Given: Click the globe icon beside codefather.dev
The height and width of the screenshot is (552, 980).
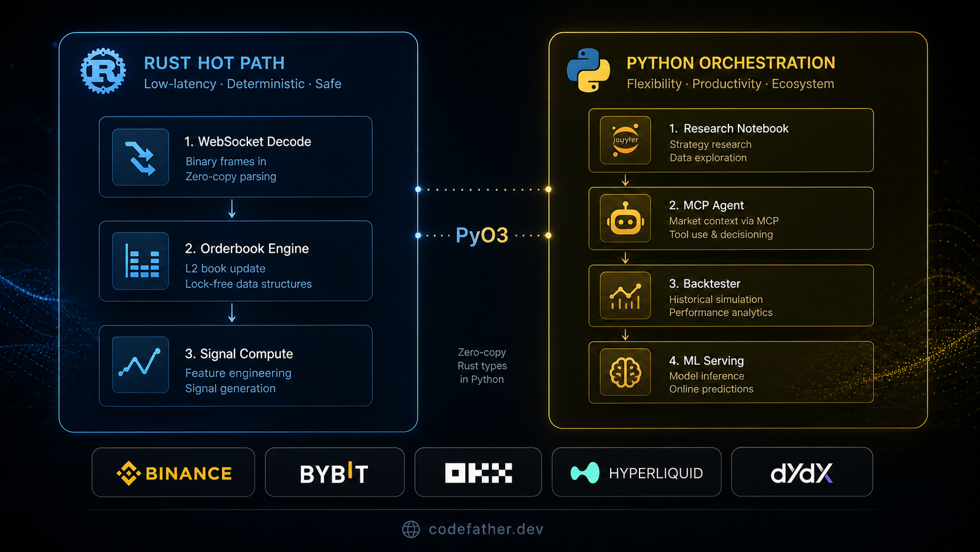Looking at the screenshot, I should (411, 529).
